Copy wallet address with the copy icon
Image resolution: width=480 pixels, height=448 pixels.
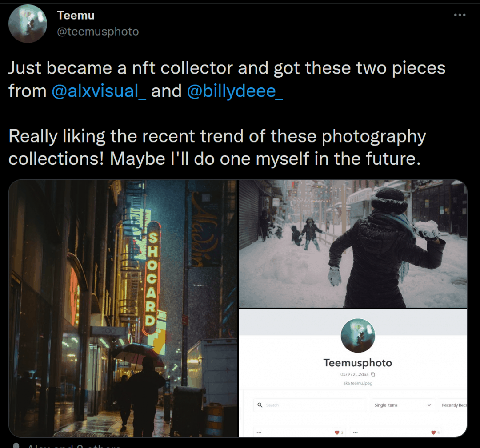pyautogui.click(x=373, y=374)
